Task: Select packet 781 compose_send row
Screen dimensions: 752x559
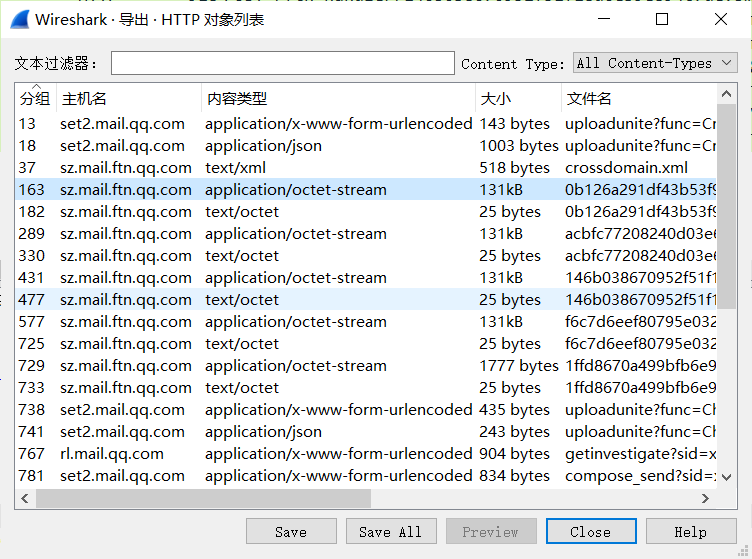Action: [x=366, y=476]
